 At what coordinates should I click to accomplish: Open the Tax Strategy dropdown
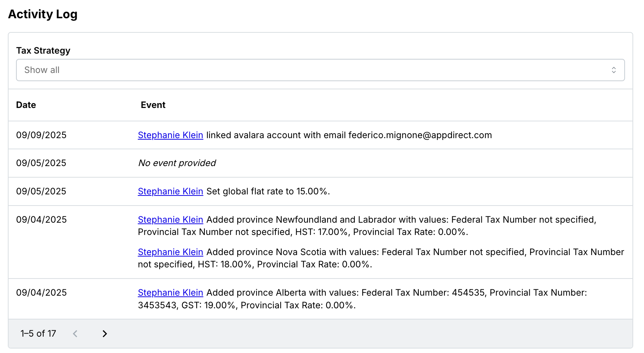tap(320, 70)
